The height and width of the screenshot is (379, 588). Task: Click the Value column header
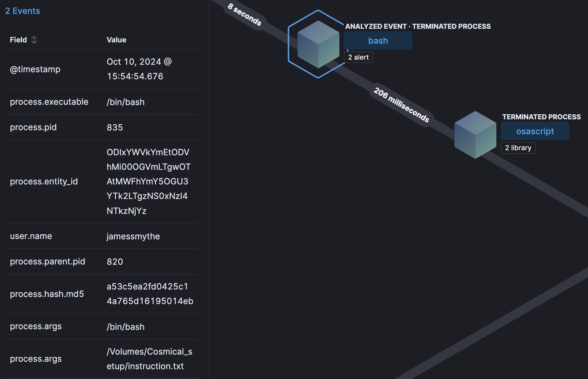coord(116,40)
